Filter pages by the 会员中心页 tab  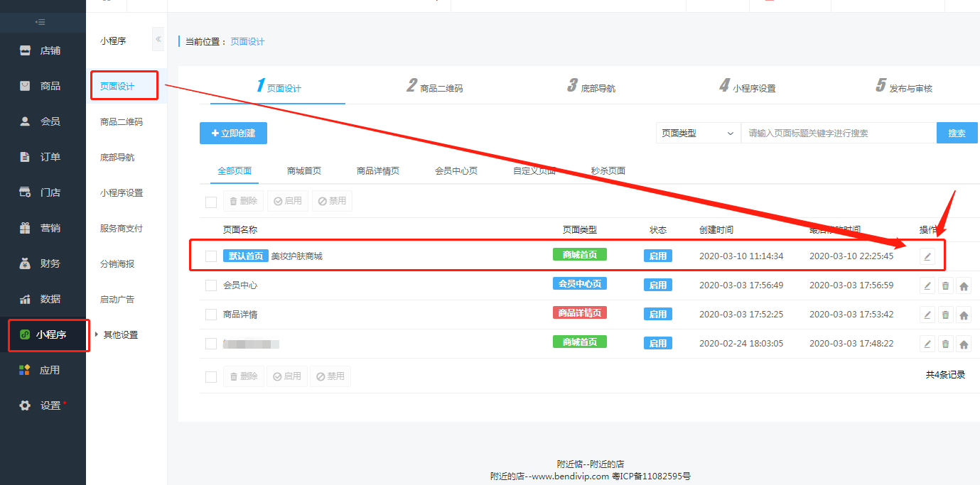pos(456,171)
